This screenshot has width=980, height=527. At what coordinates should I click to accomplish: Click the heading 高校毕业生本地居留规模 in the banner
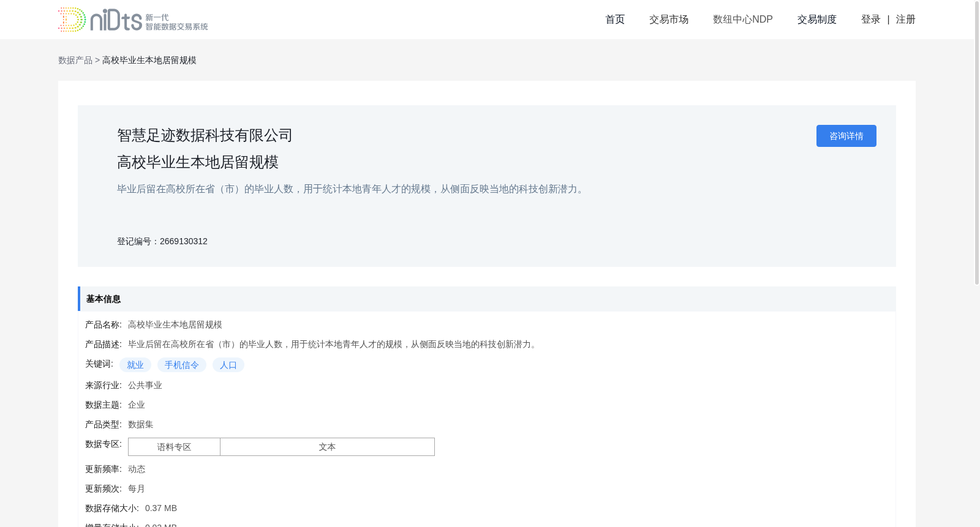tap(198, 162)
